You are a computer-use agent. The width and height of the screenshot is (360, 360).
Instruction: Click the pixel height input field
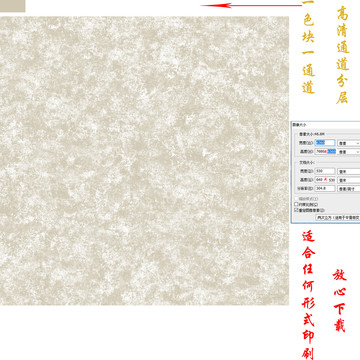[x=325, y=151]
